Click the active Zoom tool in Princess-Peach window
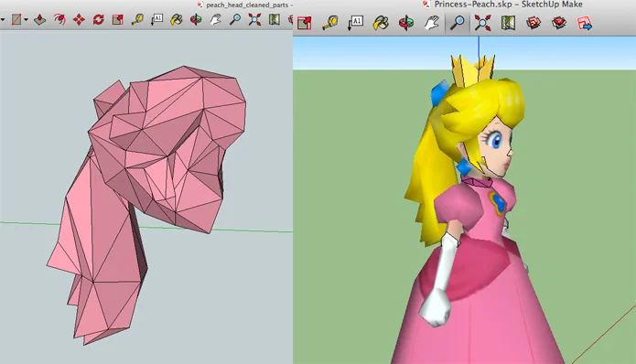The image size is (636, 364). tap(458, 23)
